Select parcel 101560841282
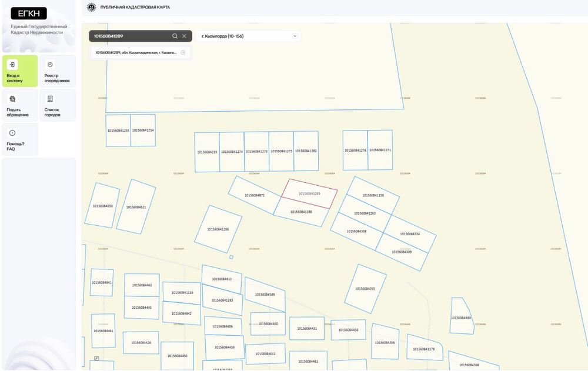 point(306,151)
